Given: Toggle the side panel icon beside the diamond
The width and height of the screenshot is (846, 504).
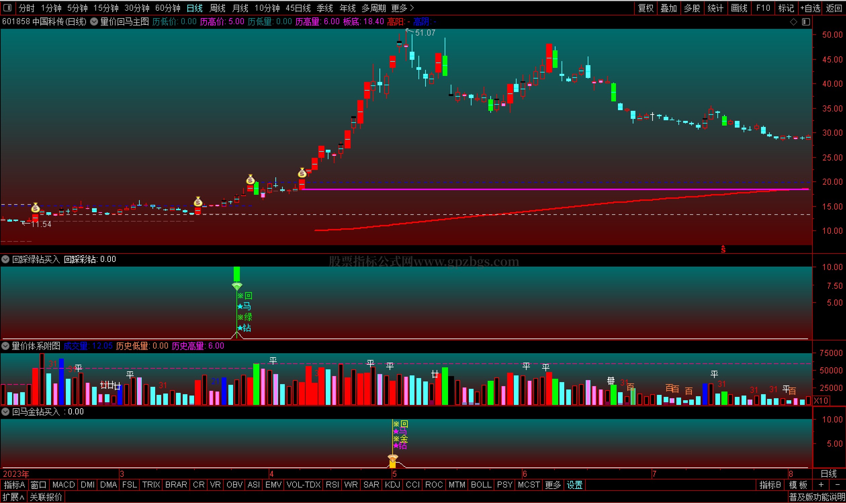Looking at the screenshot, I should point(806,22).
